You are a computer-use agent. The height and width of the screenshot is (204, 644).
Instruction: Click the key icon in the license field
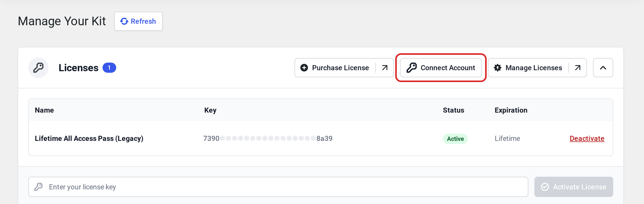[x=39, y=187]
